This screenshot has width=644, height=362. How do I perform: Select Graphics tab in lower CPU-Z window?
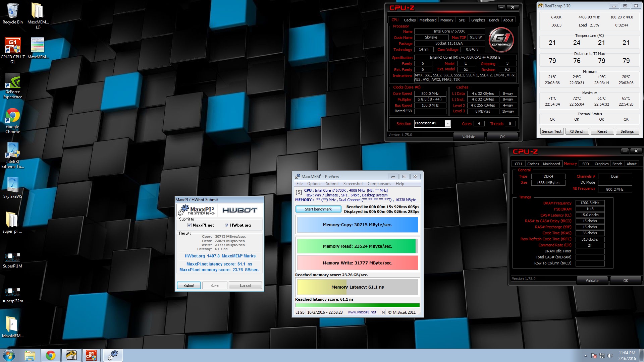click(601, 164)
